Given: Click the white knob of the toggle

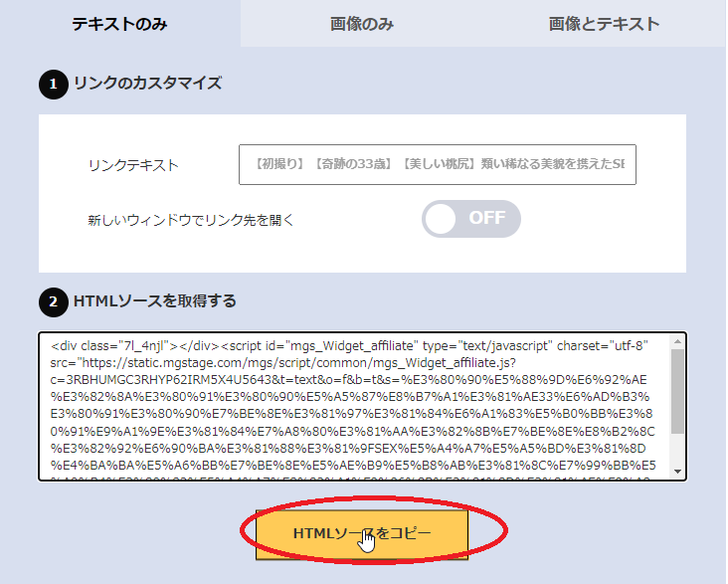Looking at the screenshot, I should [446, 219].
